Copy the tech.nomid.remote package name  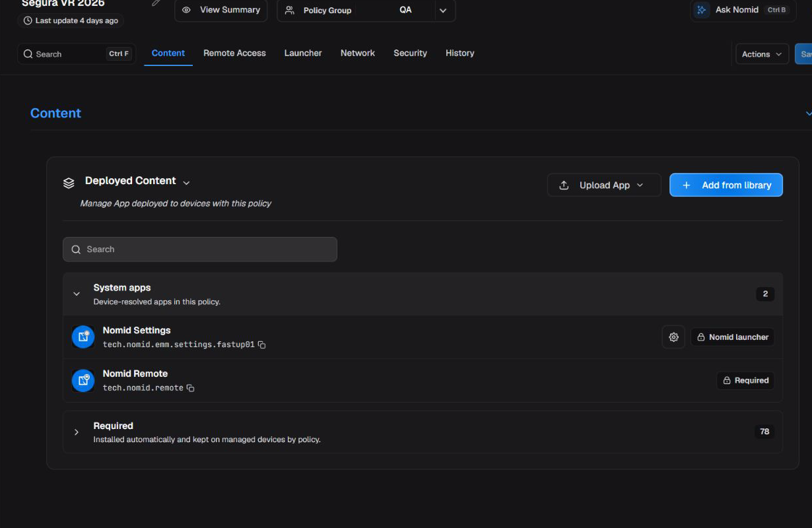coord(191,388)
